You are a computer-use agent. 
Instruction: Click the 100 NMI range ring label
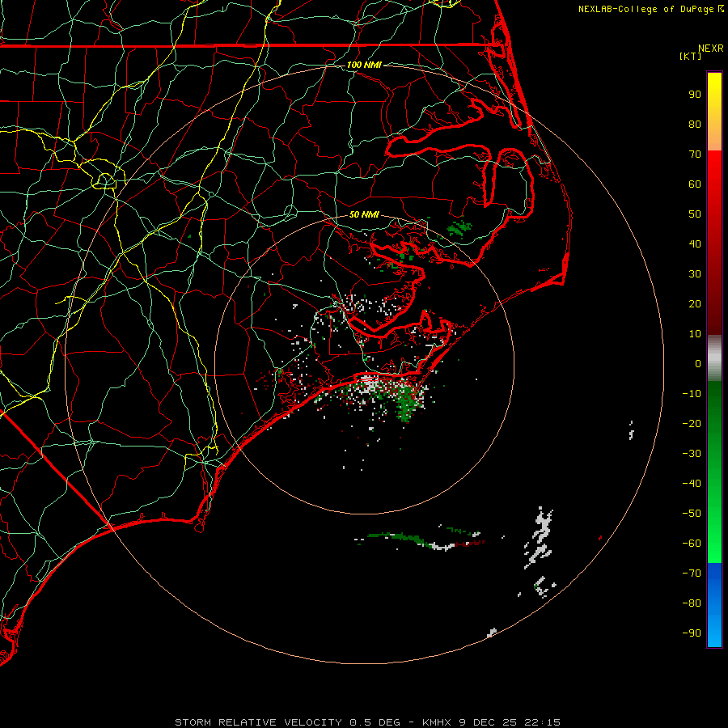point(364,65)
